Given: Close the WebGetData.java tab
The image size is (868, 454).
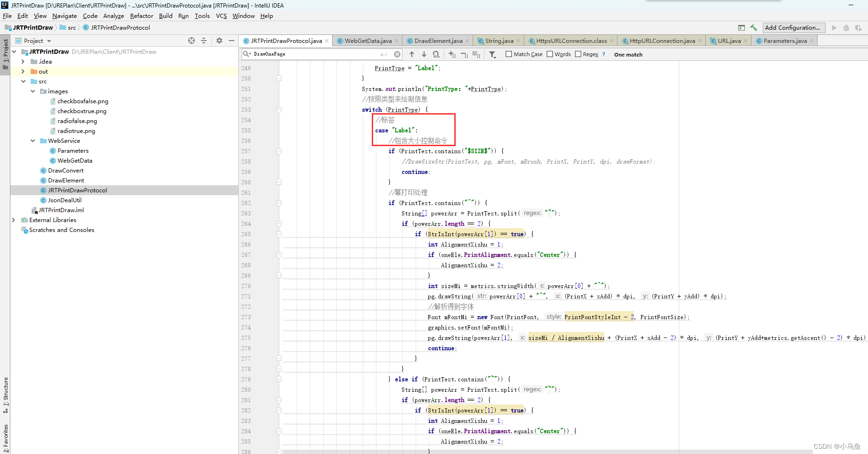Looking at the screenshot, I should coord(397,41).
